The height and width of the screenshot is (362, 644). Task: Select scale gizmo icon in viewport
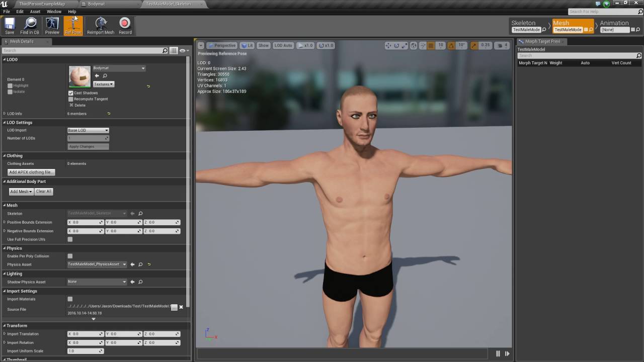click(x=405, y=45)
